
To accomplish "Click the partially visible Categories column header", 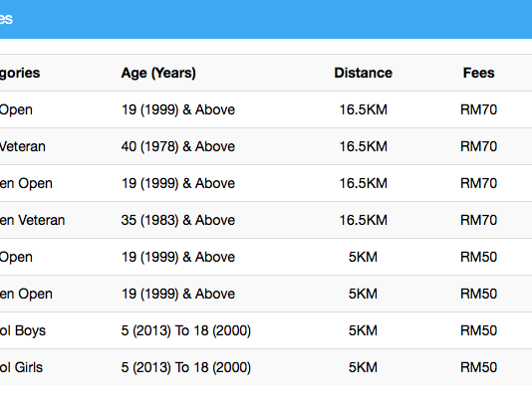I will click(x=20, y=73).
